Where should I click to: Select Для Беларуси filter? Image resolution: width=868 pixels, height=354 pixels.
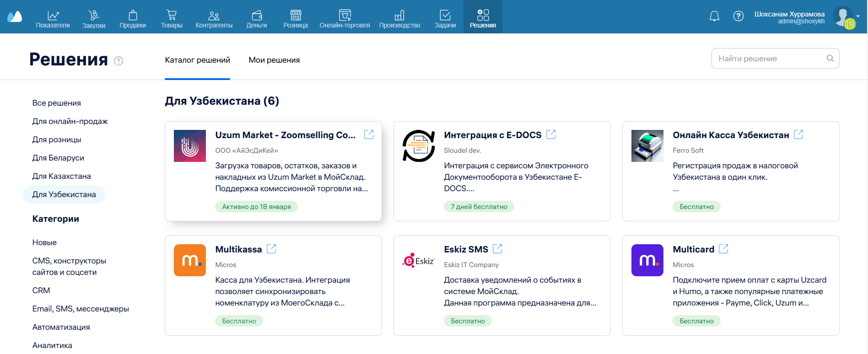58,158
